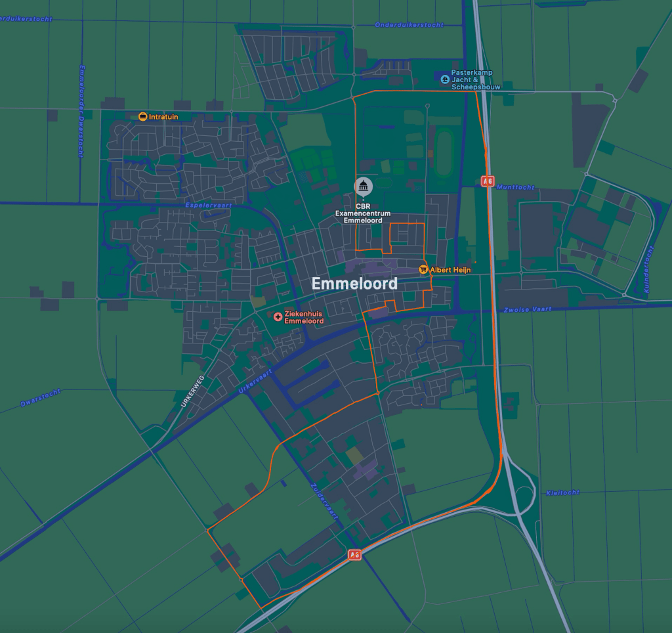Viewport: 672px width, 633px height.
Task: Click the Intratuin text label
Action: point(163,117)
